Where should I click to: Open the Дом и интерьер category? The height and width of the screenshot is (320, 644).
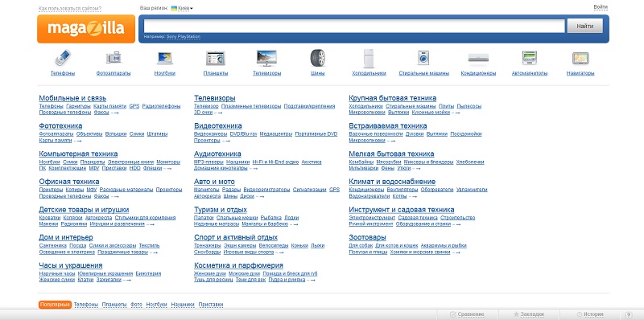[66, 237]
